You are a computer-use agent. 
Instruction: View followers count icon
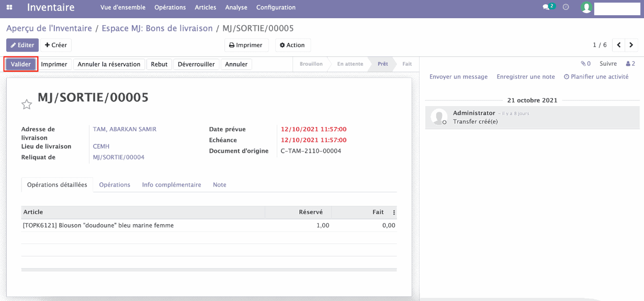coord(630,64)
